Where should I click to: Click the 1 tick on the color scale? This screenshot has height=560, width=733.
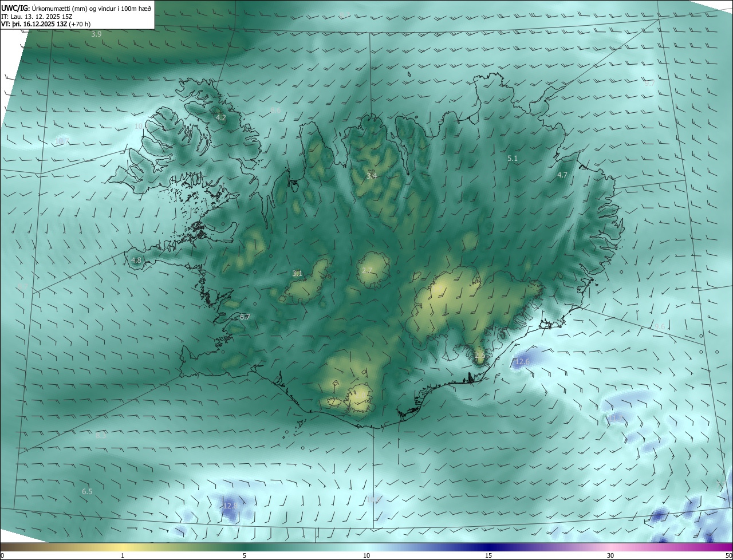point(123,555)
